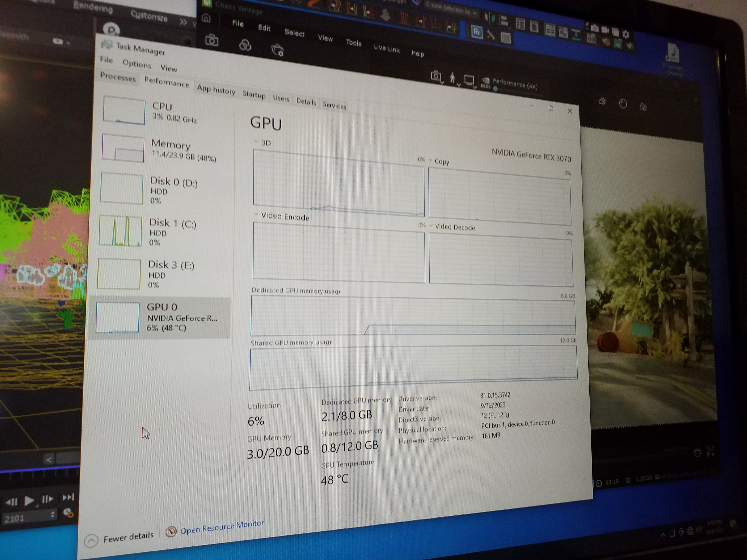
Task: Click the camera snapshot icon in Vantage toolbar
Action: (x=212, y=41)
